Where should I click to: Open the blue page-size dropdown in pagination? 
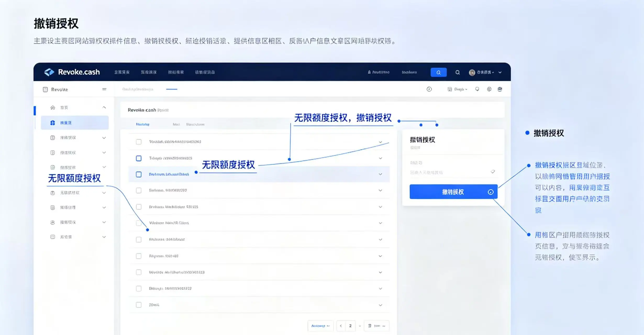point(320,326)
